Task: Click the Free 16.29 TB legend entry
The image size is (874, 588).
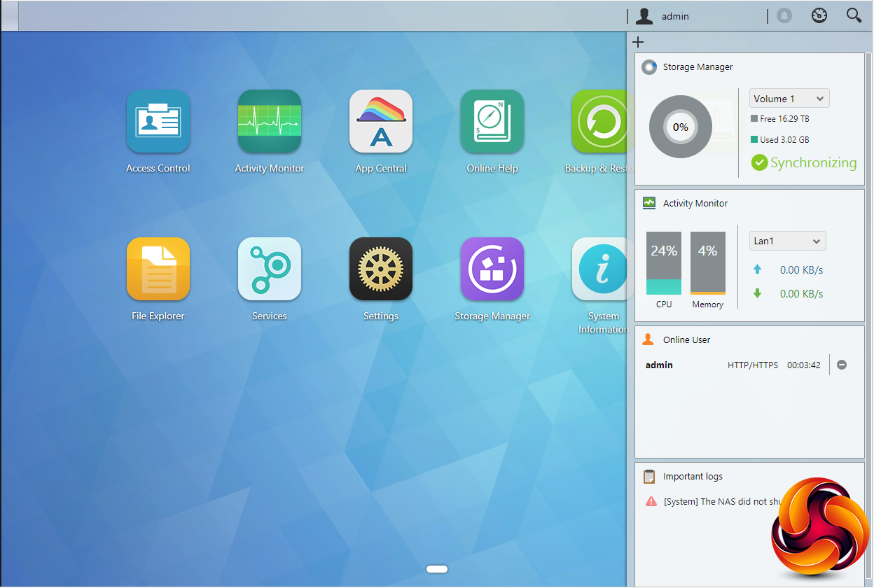Action: tap(780, 119)
